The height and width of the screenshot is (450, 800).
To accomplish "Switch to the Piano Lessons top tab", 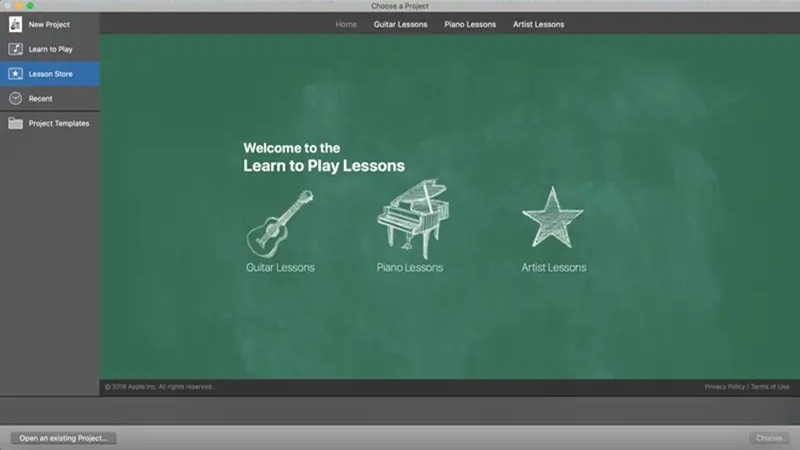I will point(470,24).
